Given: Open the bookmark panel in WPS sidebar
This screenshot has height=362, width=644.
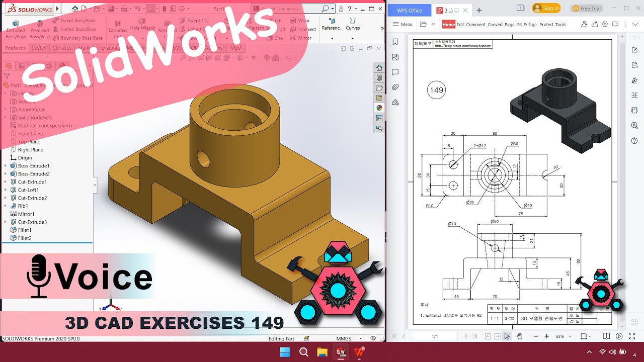Looking at the screenshot, I should pyautogui.click(x=395, y=42).
